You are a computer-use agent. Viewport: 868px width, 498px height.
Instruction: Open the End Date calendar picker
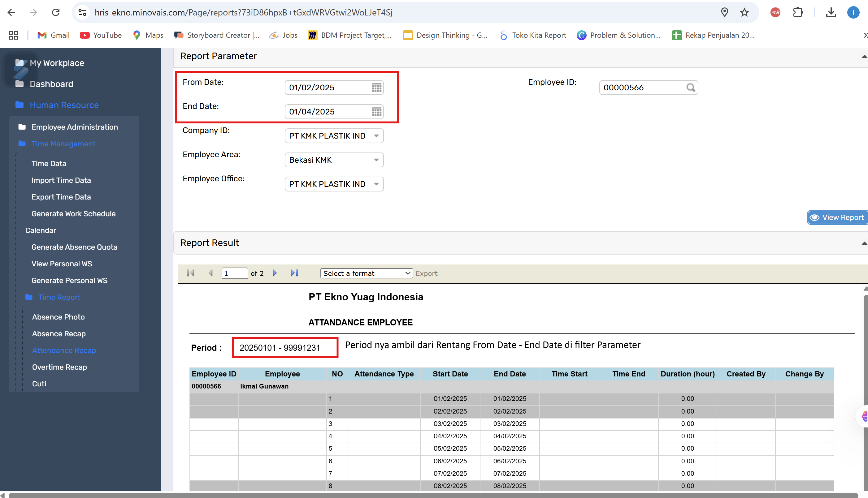click(376, 112)
